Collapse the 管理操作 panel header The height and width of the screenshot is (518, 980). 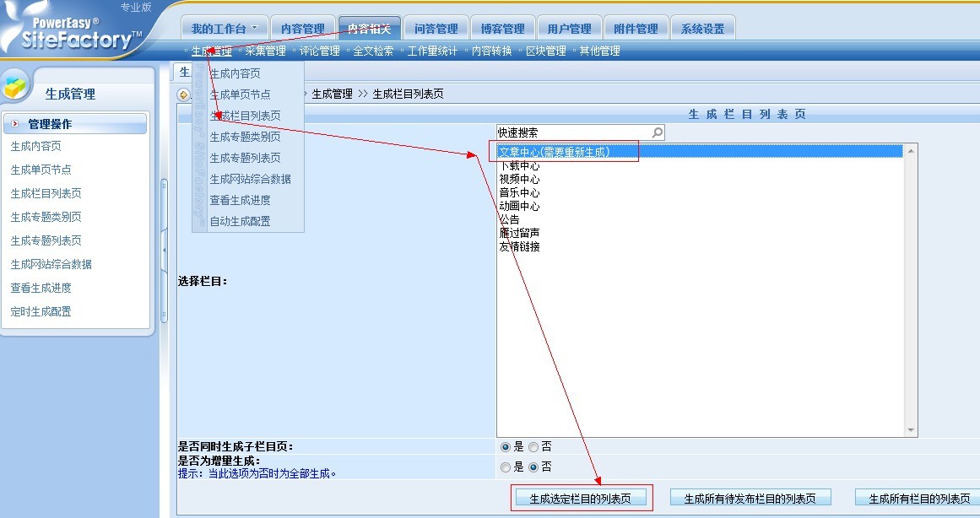click(76, 124)
